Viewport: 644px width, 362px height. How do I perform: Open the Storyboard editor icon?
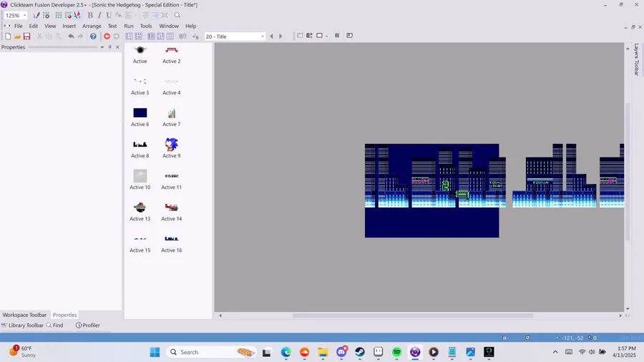(129, 36)
